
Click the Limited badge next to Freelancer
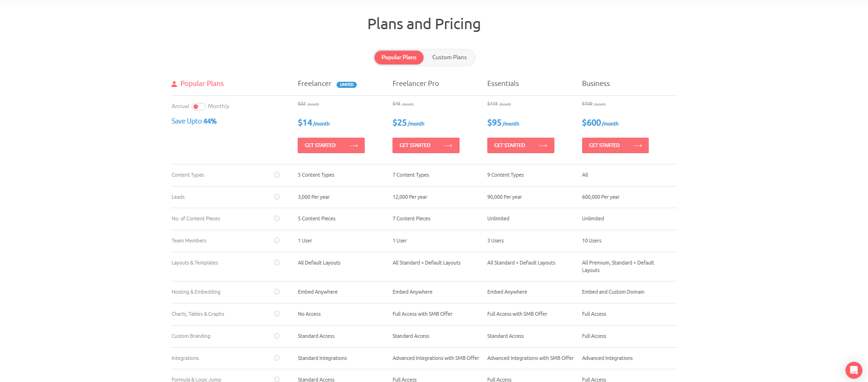pyautogui.click(x=346, y=85)
